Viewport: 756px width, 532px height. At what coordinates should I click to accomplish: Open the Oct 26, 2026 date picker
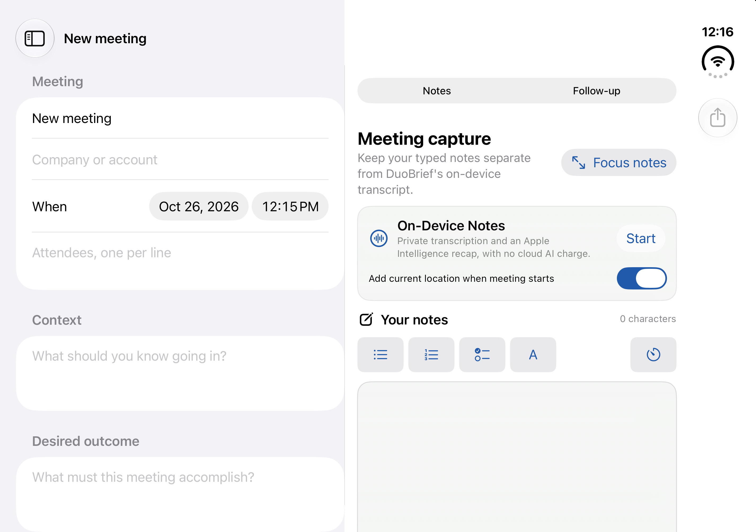(x=198, y=206)
